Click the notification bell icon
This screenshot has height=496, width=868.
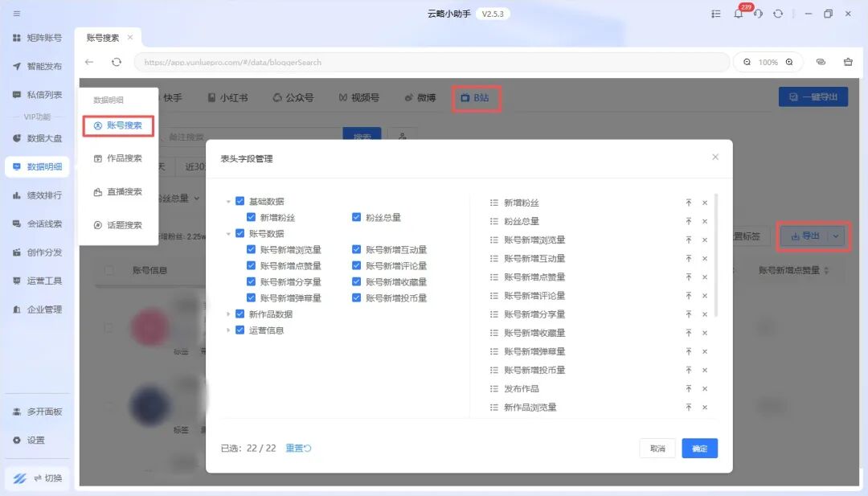click(738, 14)
